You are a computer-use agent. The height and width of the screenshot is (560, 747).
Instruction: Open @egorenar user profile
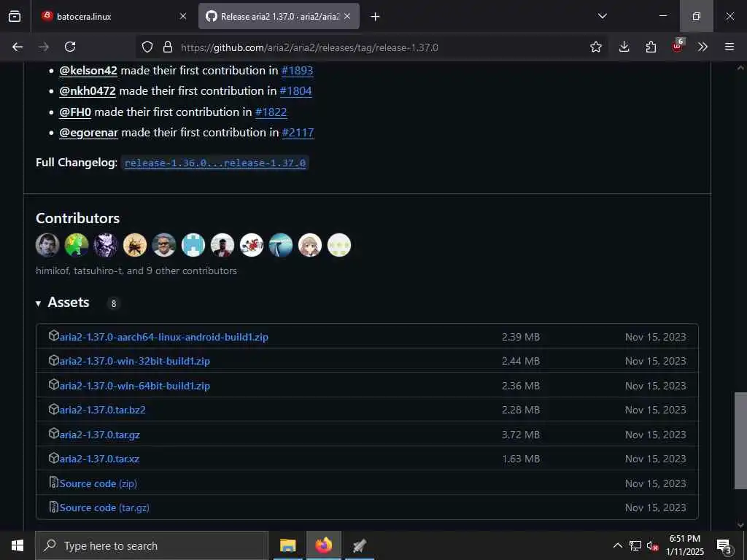point(88,133)
